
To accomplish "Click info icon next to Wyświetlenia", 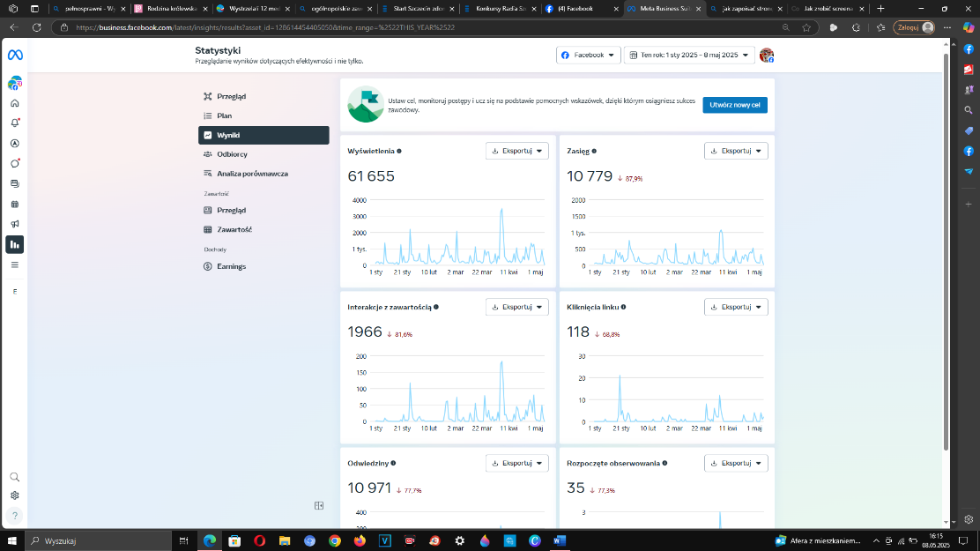I will pos(399,151).
